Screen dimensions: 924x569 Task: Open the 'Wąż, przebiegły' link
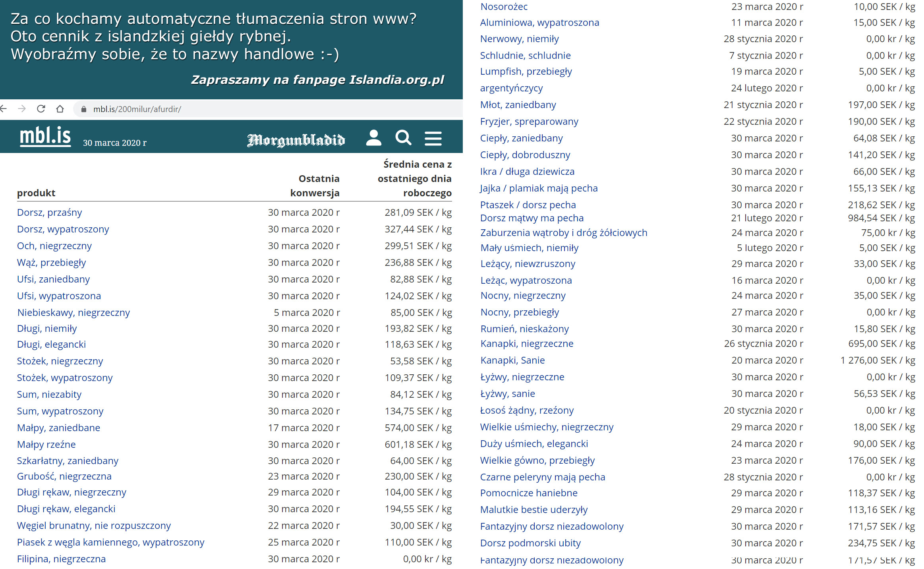click(51, 263)
